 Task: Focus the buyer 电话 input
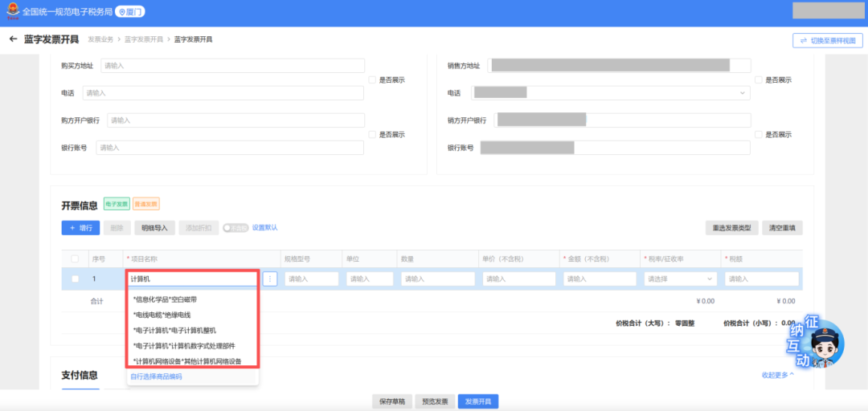click(x=223, y=93)
